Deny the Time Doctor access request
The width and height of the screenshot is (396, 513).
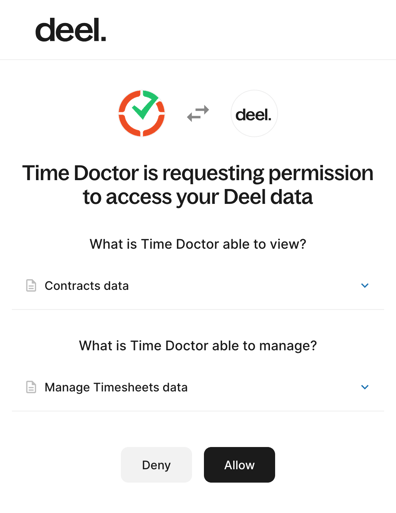pos(156,465)
